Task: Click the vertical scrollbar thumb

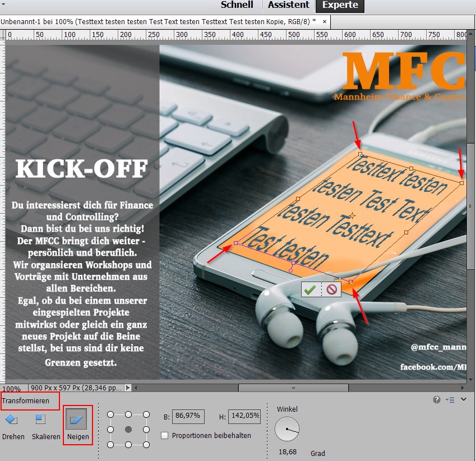Action: [x=470, y=206]
